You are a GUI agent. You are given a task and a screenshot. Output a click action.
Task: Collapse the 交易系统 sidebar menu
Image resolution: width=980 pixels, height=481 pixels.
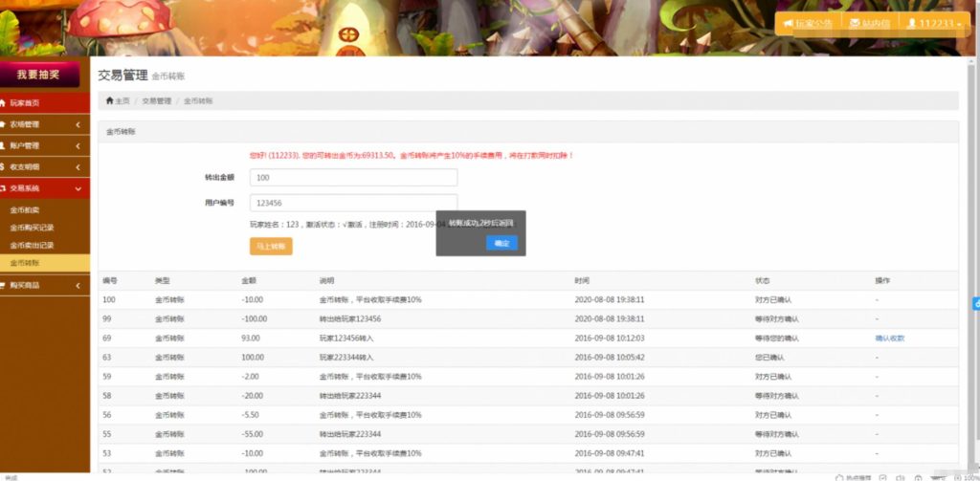pos(45,188)
